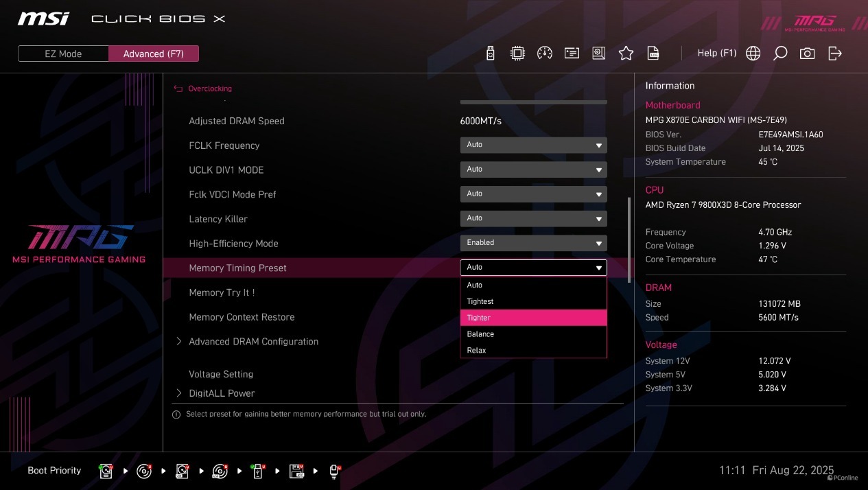This screenshot has height=490, width=868.
Task: Open the FCLK Frequency dropdown
Action: (x=533, y=145)
